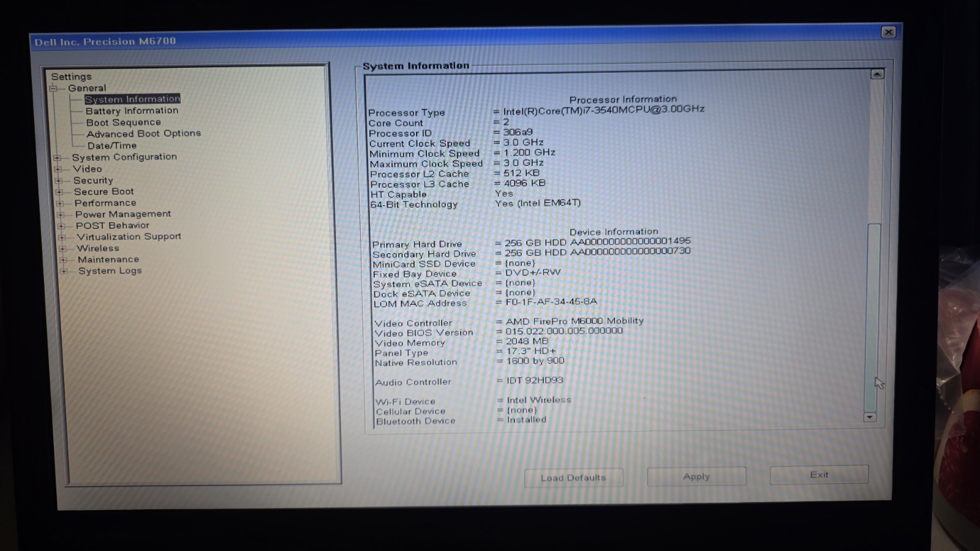Click the AMD FirePro M6000 Mobility text

point(575,321)
